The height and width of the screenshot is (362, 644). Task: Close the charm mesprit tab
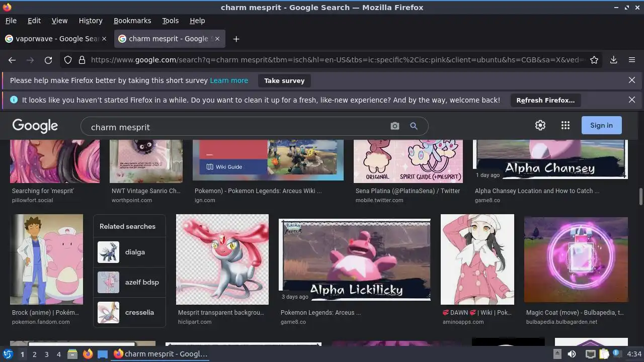pyautogui.click(x=217, y=39)
